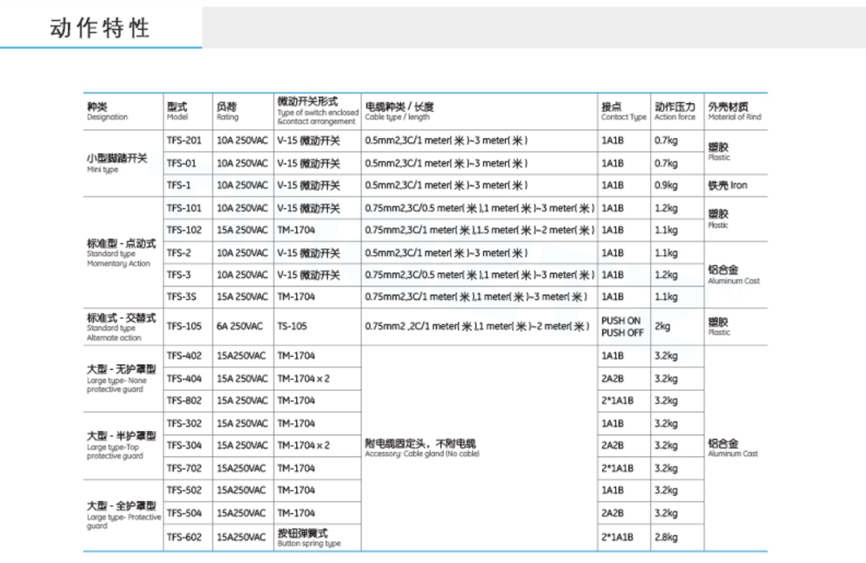Click model TFS-01
The width and height of the screenshot is (866, 563).
181,164
